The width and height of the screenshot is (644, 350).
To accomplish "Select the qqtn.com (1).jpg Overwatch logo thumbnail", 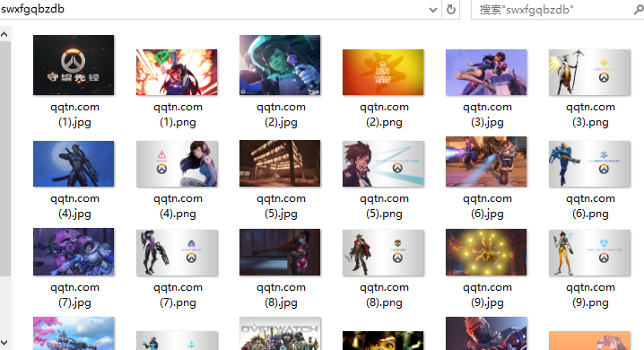I will click(x=74, y=65).
